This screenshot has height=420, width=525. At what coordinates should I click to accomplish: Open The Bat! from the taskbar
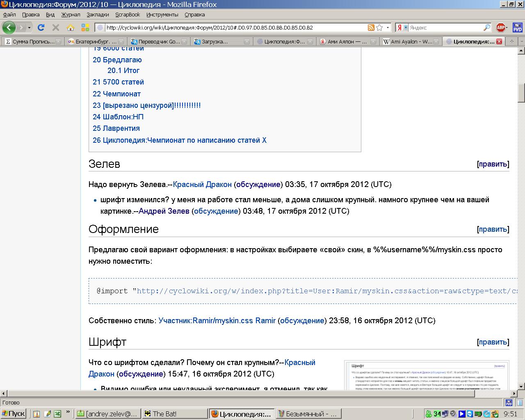[164, 414]
